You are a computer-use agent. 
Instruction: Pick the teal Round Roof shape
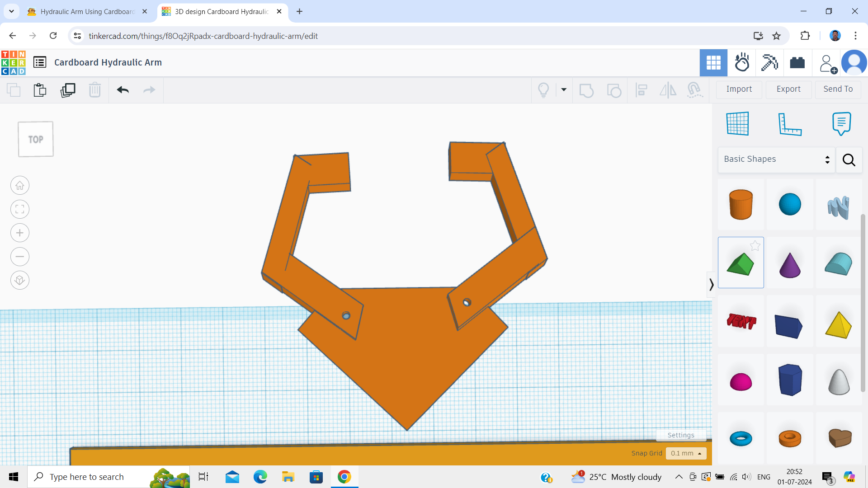click(839, 263)
